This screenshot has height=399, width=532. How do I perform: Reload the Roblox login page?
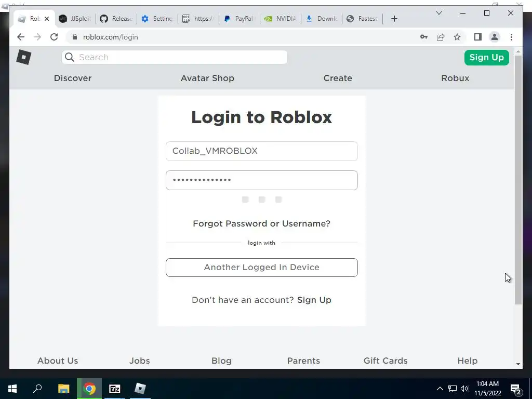54,37
